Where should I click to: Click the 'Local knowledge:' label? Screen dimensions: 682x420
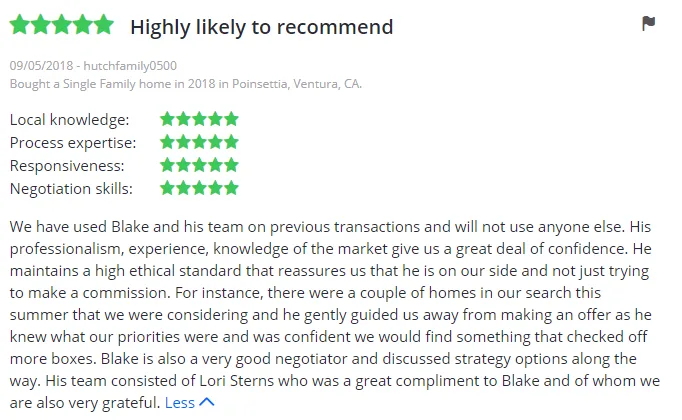[x=70, y=120]
